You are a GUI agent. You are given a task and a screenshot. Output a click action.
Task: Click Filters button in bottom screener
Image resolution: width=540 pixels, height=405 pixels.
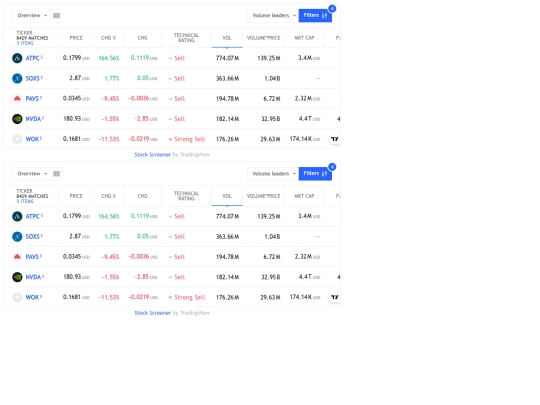pos(315,174)
